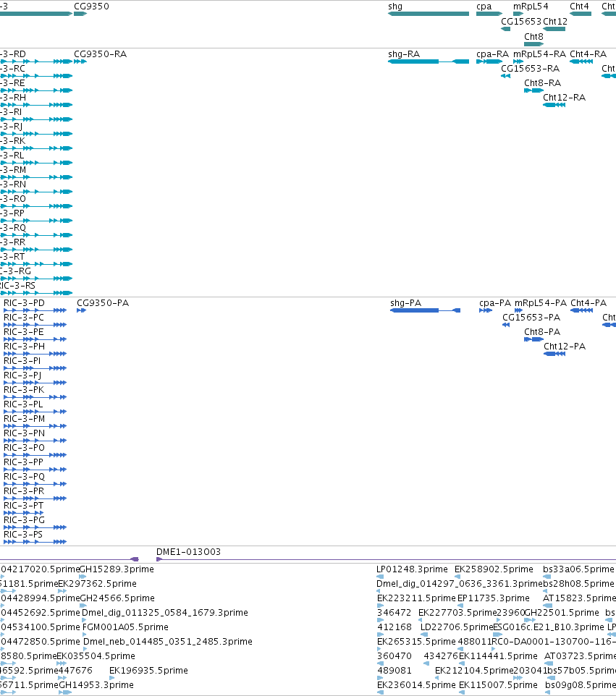Click the mRpL54-PA protein label

[541, 302]
